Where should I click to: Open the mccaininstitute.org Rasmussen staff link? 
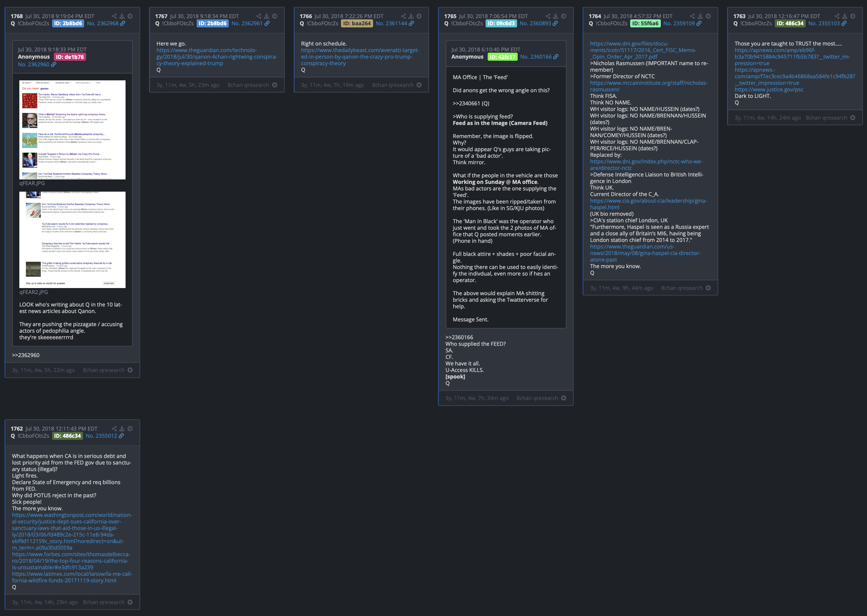pos(649,86)
